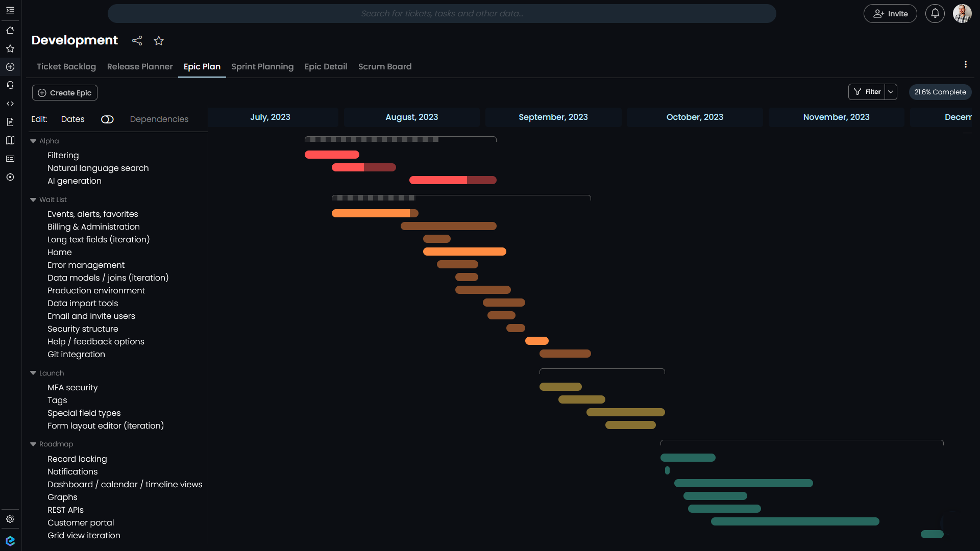Collapse the Alpha epic group
Image resolution: width=980 pixels, height=551 pixels.
33,141
